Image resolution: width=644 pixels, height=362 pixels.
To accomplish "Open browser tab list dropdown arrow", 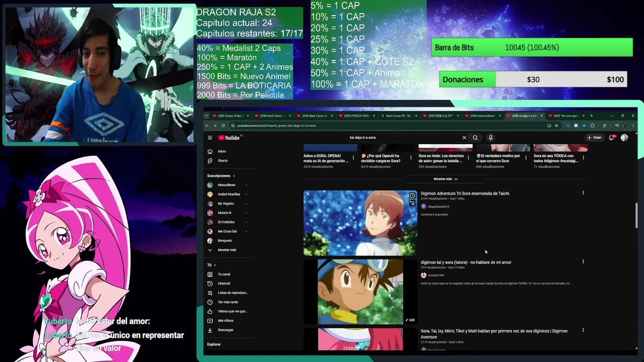I will point(206,116).
